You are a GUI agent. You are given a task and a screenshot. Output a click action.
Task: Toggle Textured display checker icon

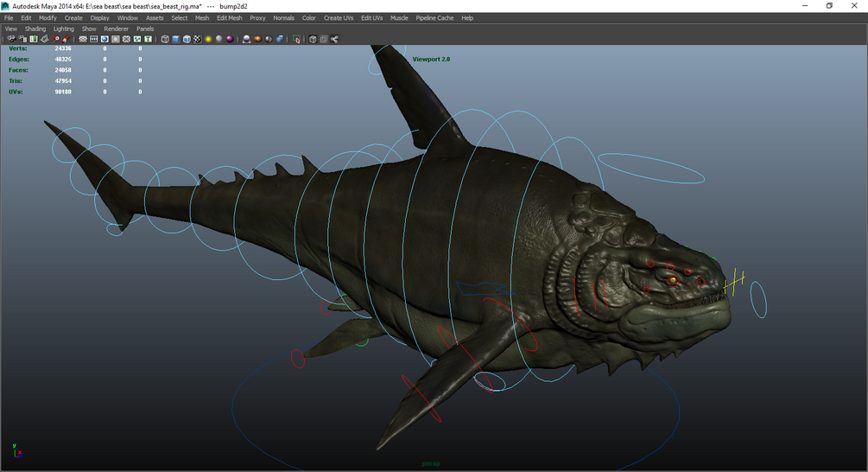coord(197,39)
